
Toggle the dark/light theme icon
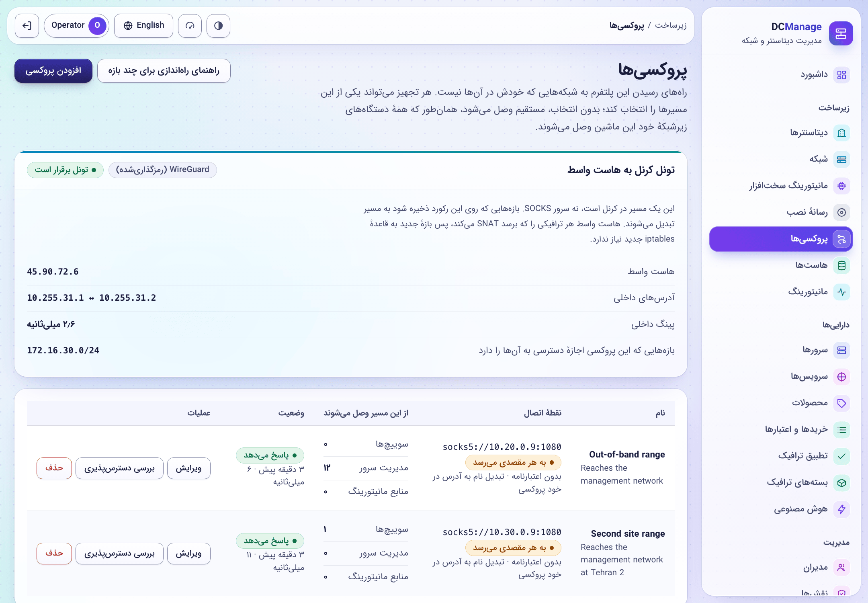pyautogui.click(x=218, y=26)
